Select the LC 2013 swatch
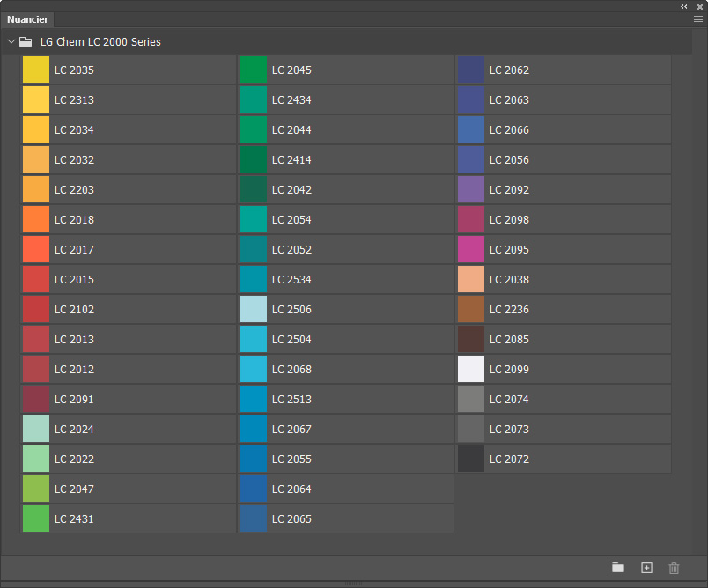Screen dimensions: 708x588 pyautogui.click(x=36, y=340)
